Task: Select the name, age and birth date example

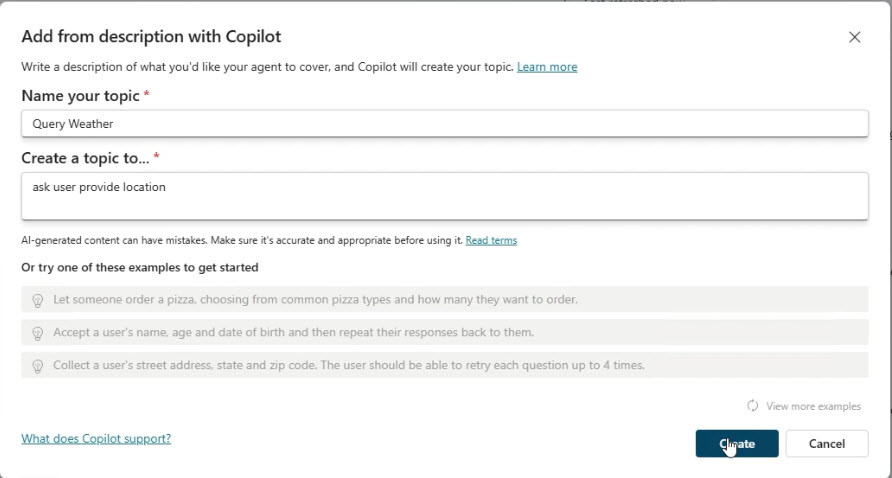Action: point(445,332)
